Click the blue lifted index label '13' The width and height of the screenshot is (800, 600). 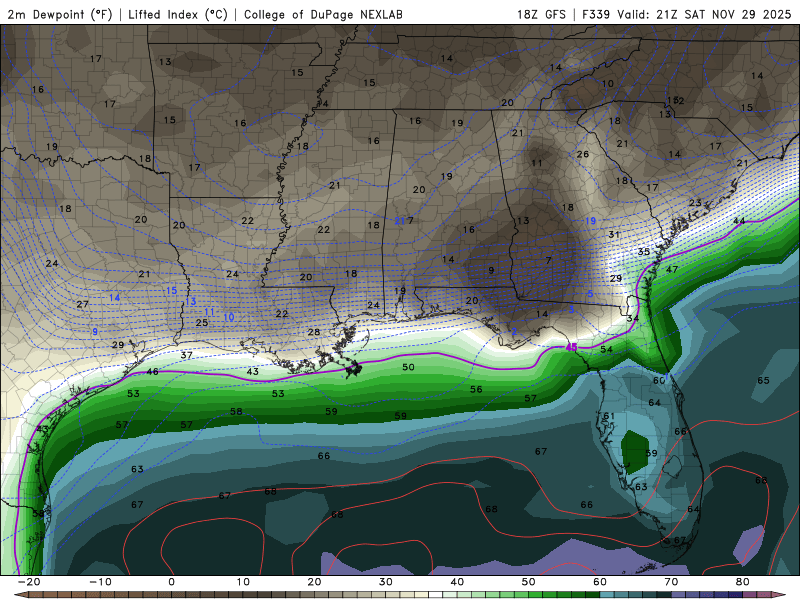click(190, 302)
